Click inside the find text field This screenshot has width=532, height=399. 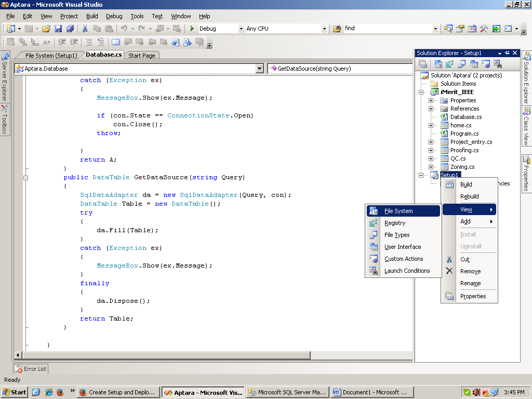click(388, 29)
